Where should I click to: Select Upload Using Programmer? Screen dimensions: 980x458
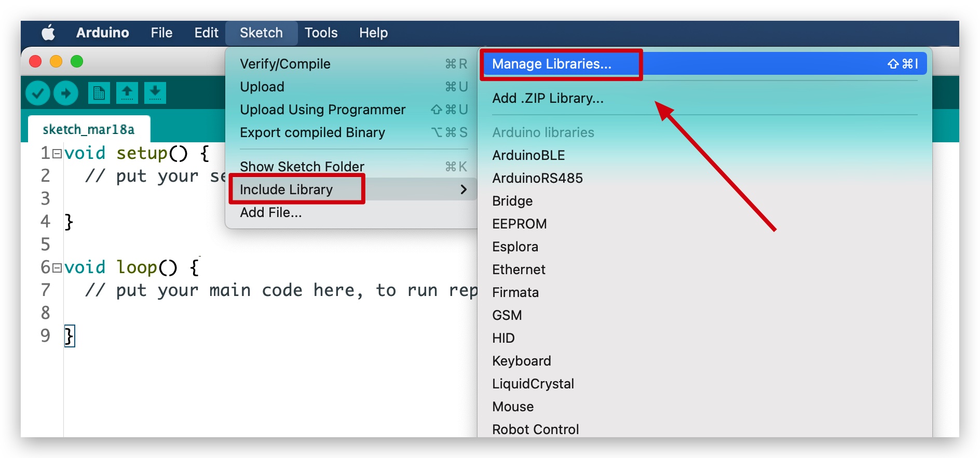pyautogui.click(x=352, y=110)
